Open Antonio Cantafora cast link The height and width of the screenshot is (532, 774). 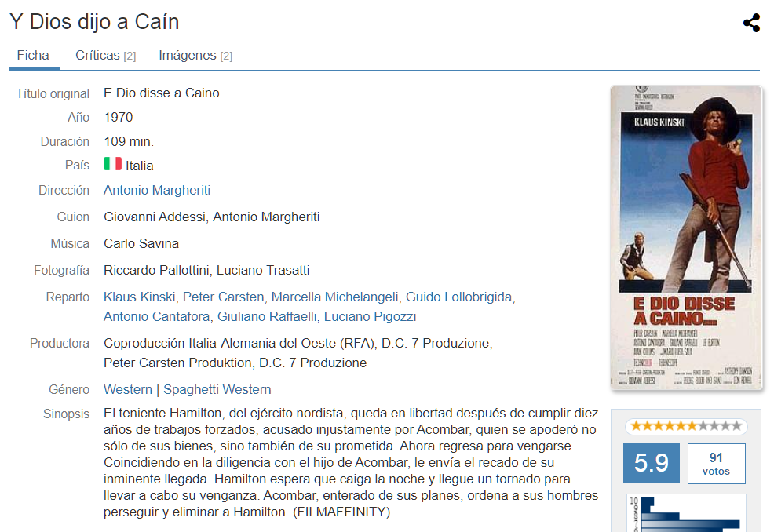tap(156, 316)
